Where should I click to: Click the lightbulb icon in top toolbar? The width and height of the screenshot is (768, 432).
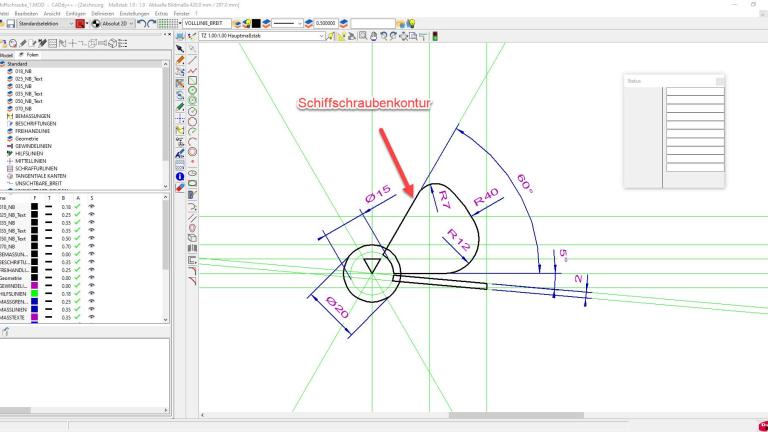(x=411, y=24)
